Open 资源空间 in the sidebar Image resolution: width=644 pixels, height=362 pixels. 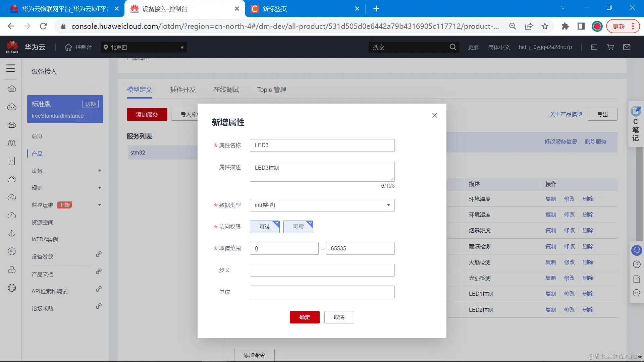pyautogui.click(x=42, y=223)
